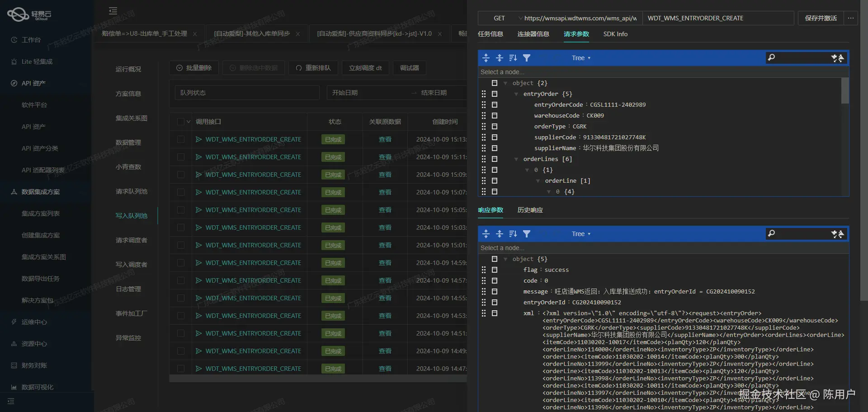Collapse the orderLines node in tree
The width and height of the screenshot is (868, 412).
click(x=516, y=159)
